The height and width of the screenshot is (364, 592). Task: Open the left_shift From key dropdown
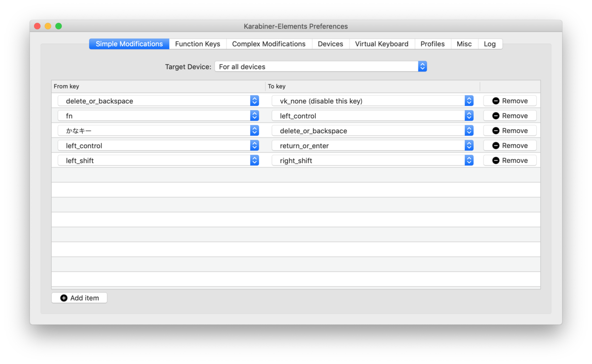(x=158, y=160)
